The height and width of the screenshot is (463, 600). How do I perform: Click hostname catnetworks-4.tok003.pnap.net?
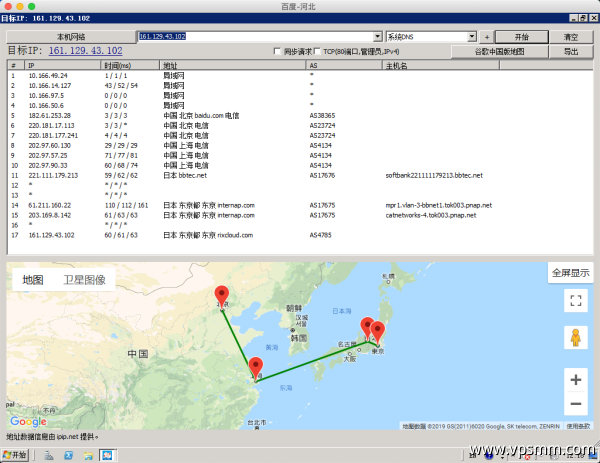point(431,215)
